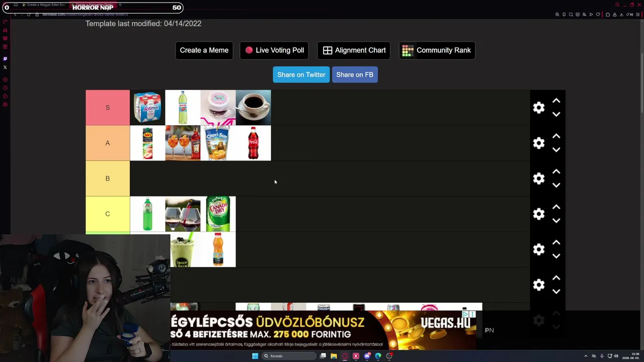644x362 pixels.
Task: Open Twitch in the browser sidebar
Action: [5, 59]
